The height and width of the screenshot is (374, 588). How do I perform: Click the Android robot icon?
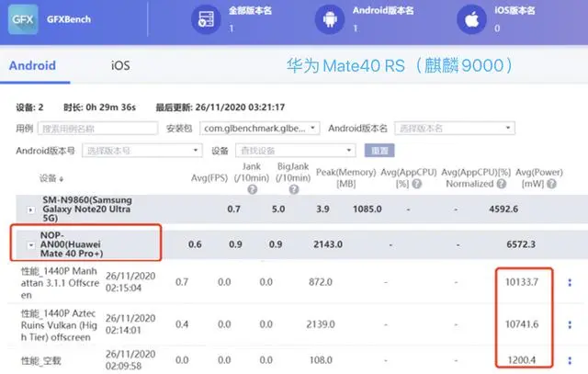(x=330, y=19)
